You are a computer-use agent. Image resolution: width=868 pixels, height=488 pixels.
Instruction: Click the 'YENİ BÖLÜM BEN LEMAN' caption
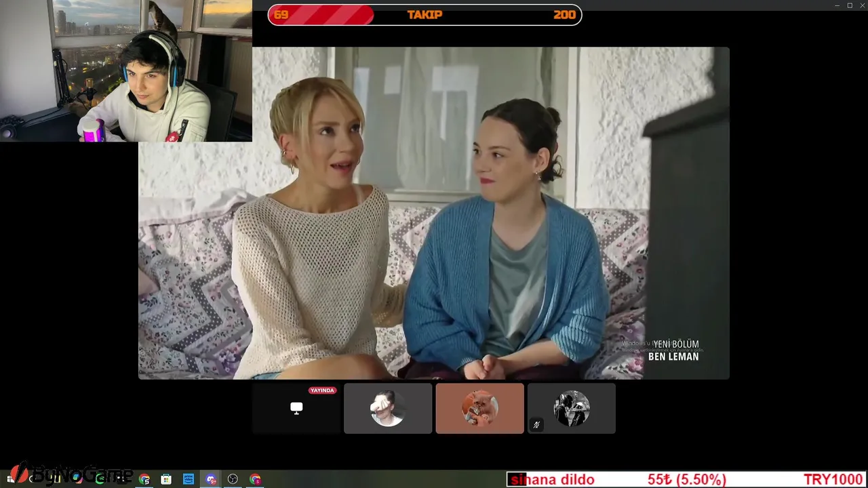click(x=675, y=350)
